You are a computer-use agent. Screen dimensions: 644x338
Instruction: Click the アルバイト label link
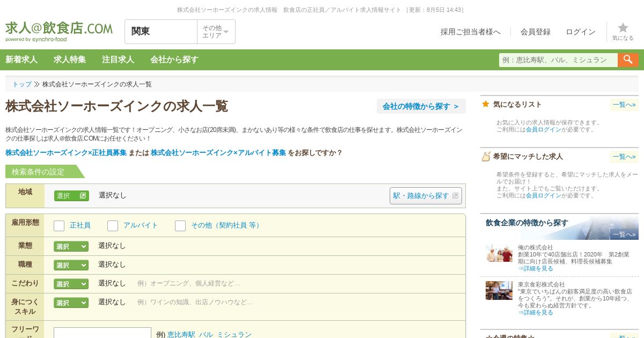click(141, 225)
